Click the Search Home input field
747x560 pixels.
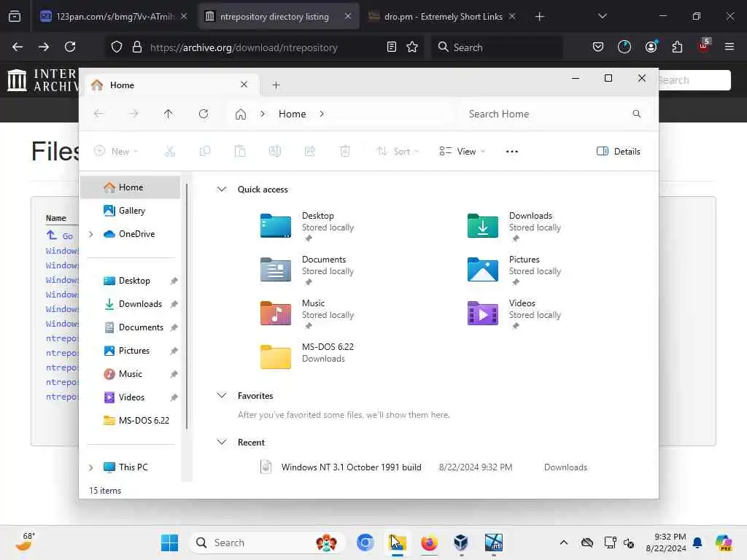coord(554,114)
